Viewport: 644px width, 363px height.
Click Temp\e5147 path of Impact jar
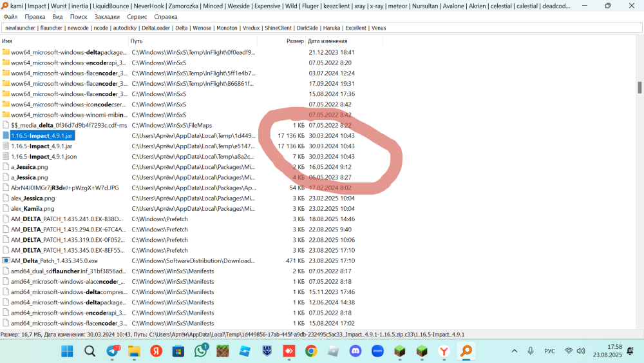(193, 146)
